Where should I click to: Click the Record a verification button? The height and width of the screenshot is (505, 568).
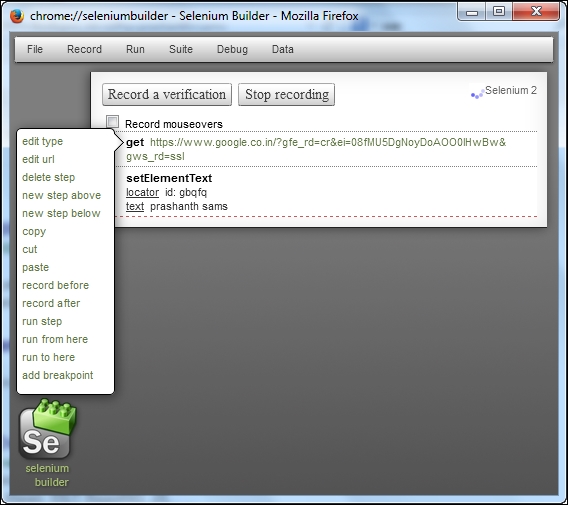click(167, 95)
